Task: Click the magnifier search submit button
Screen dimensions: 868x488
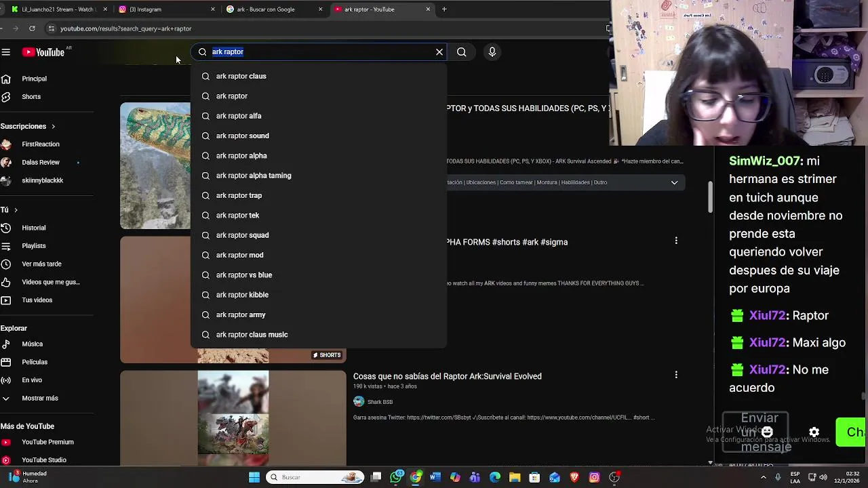Action: [461, 52]
